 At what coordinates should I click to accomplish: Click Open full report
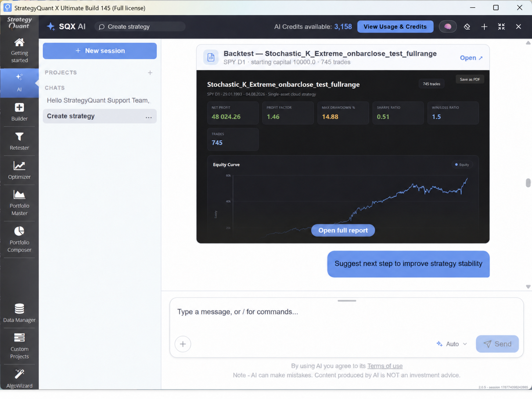[x=343, y=230]
